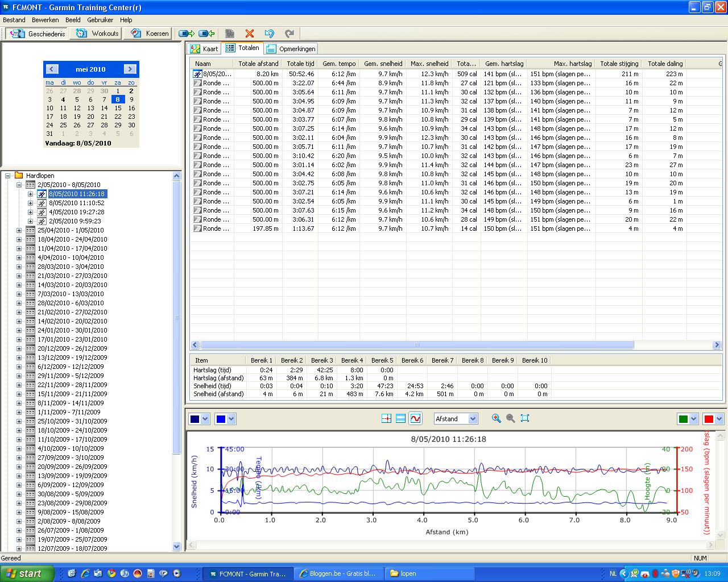Go to next month in the calendar
This screenshot has width=728, height=582.
[x=130, y=69]
